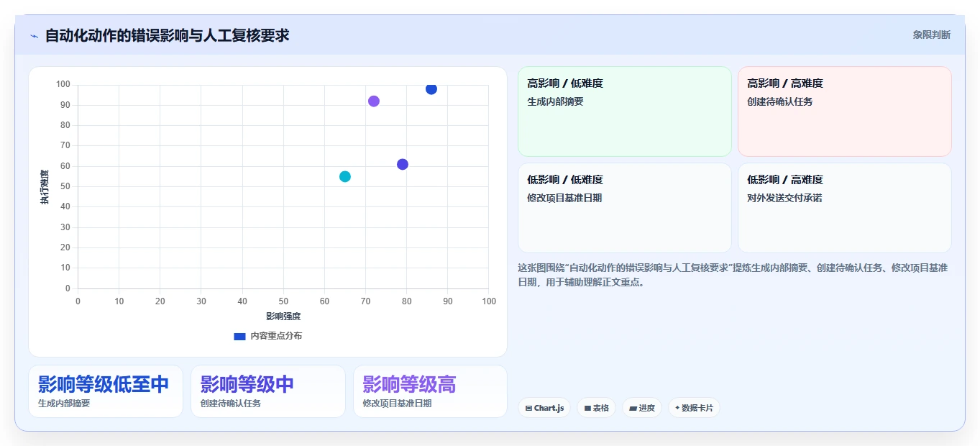Click the 生成内部摘要 text in the green card
980x446 pixels.
pyautogui.click(x=556, y=101)
